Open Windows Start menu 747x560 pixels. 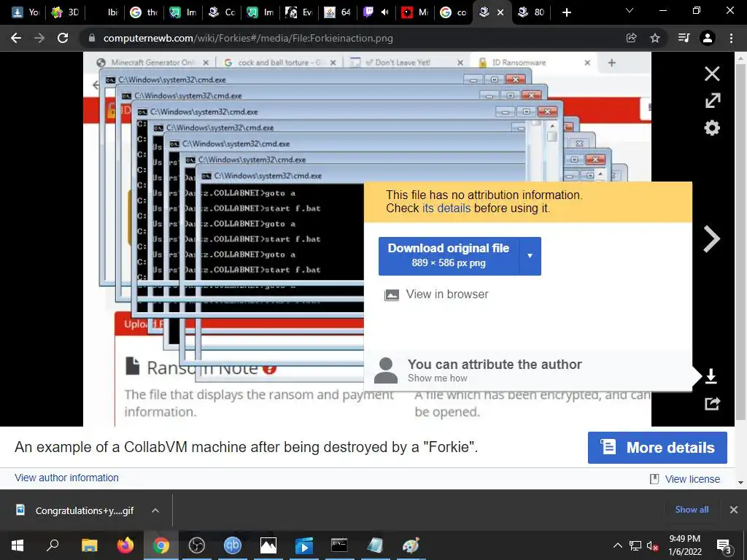(18, 545)
